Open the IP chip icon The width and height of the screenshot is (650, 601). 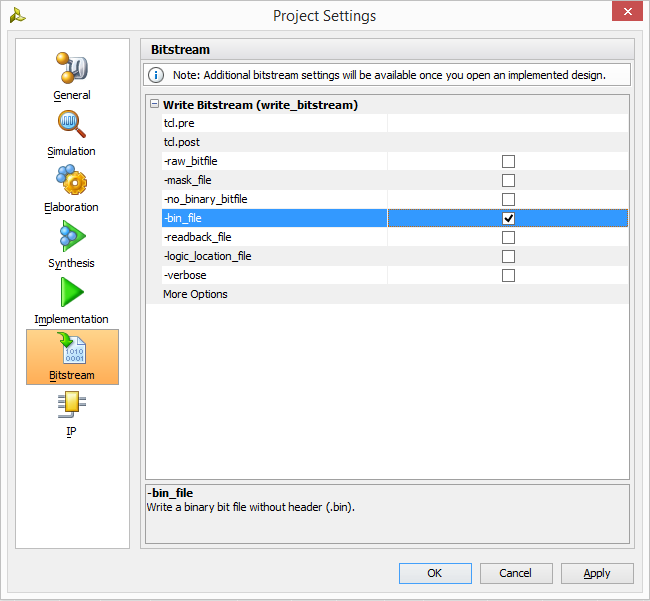tap(72, 405)
